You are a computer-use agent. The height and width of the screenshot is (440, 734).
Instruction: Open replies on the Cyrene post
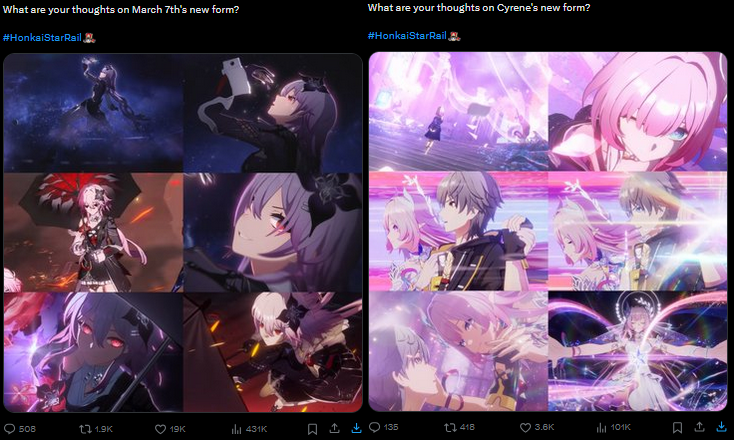coord(383,427)
